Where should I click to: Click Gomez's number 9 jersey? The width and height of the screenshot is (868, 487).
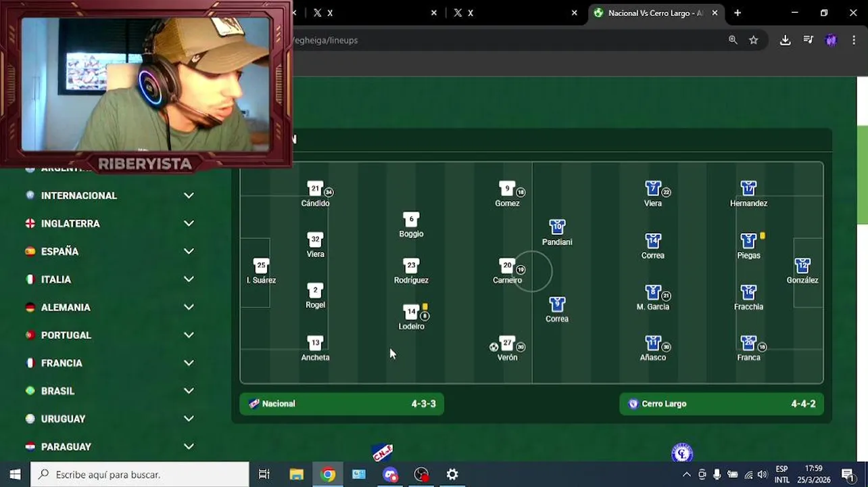click(x=507, y=189)
